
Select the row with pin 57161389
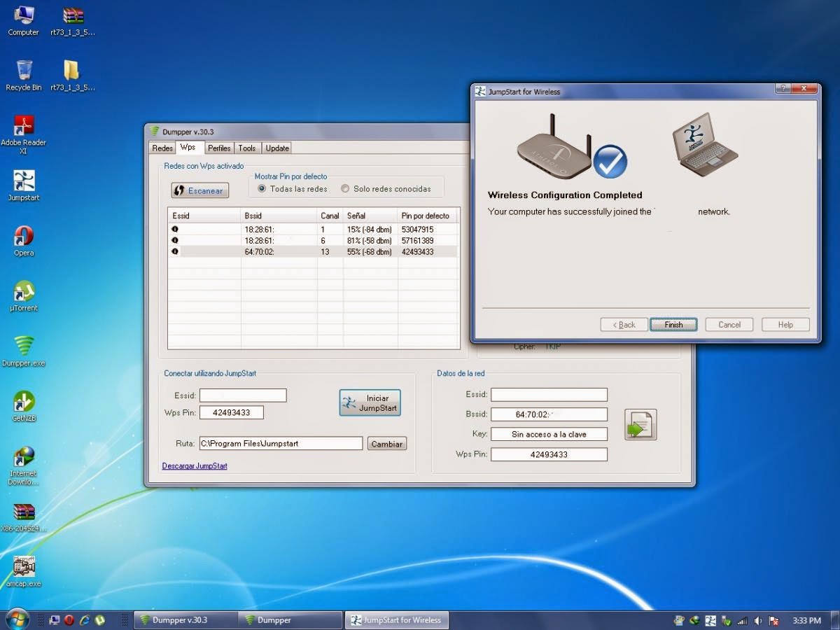click(314, 240)
